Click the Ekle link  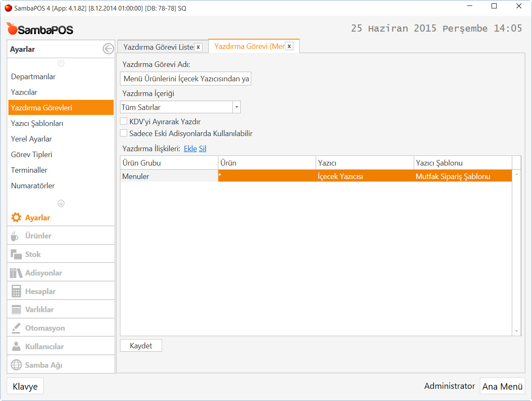coord(190,149)
